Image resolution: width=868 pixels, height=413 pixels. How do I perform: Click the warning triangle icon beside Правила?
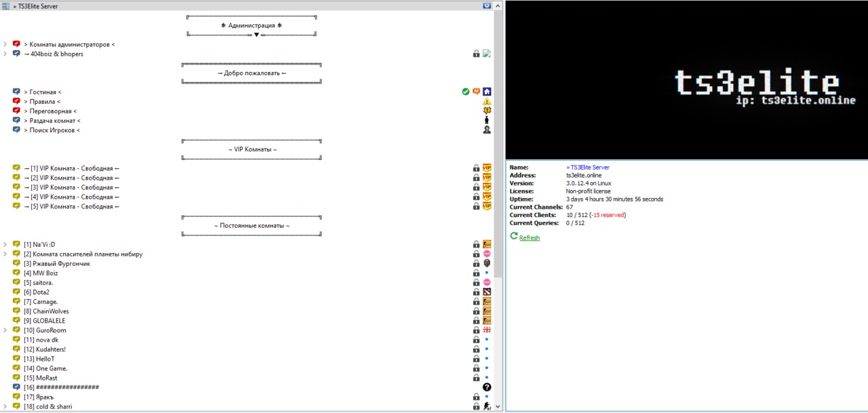(487, 102)
